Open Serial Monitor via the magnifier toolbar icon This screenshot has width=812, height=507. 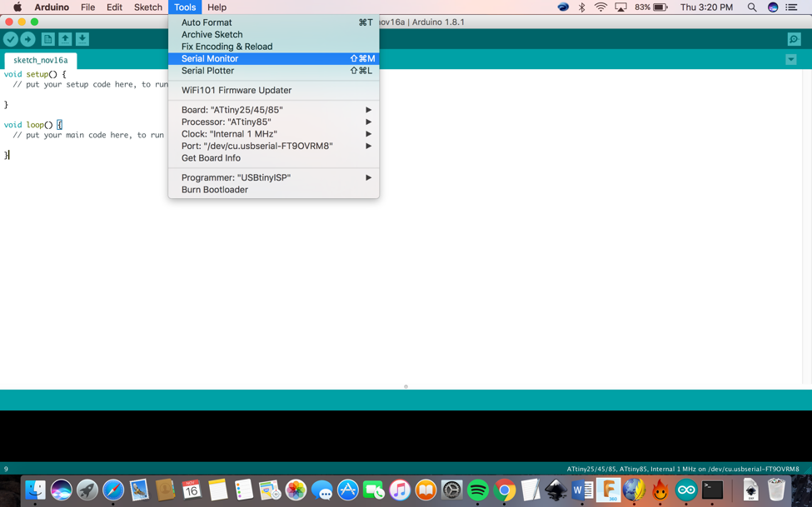pyautogui.click(x=794, y=39)
